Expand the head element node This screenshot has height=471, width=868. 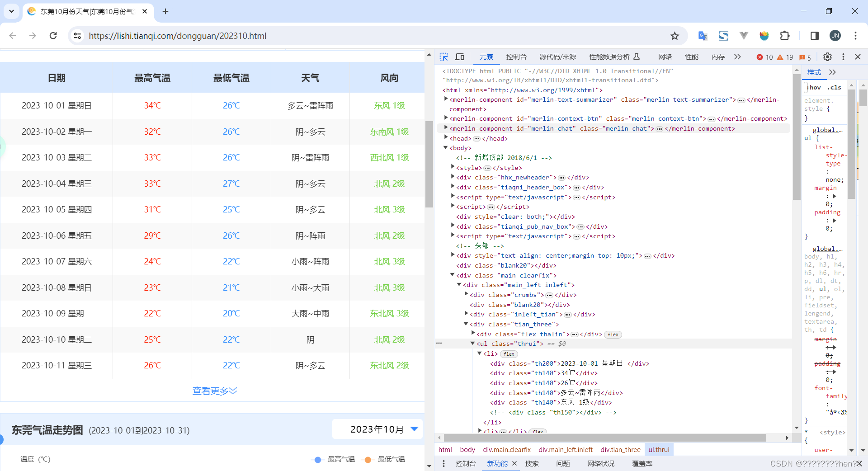pyautogui.click(x=446, y=138)
